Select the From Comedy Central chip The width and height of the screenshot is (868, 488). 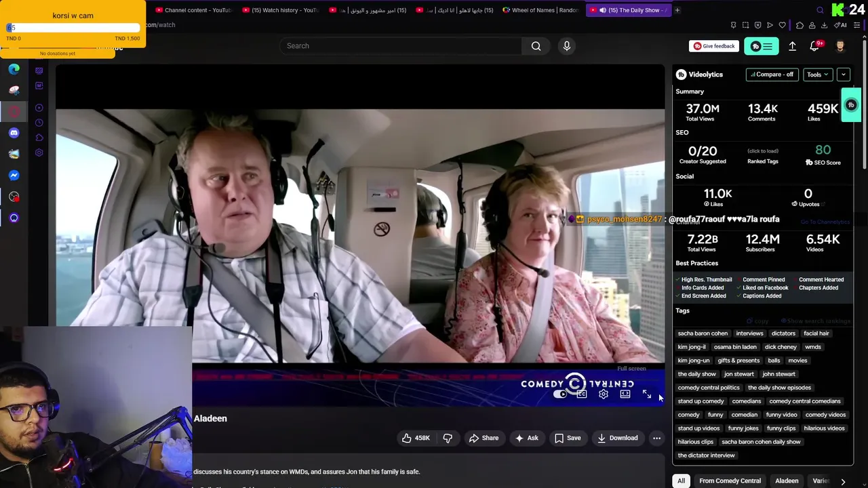click(x=730, y=481)
